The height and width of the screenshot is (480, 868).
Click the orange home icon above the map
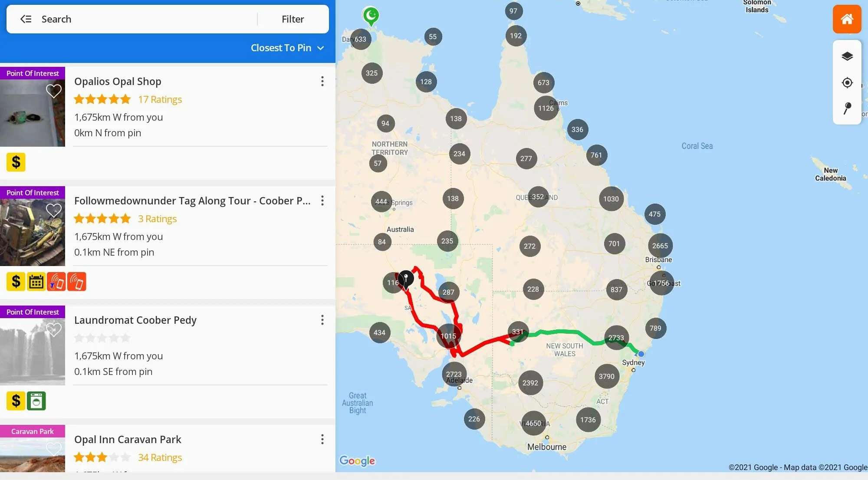(847, 19)
